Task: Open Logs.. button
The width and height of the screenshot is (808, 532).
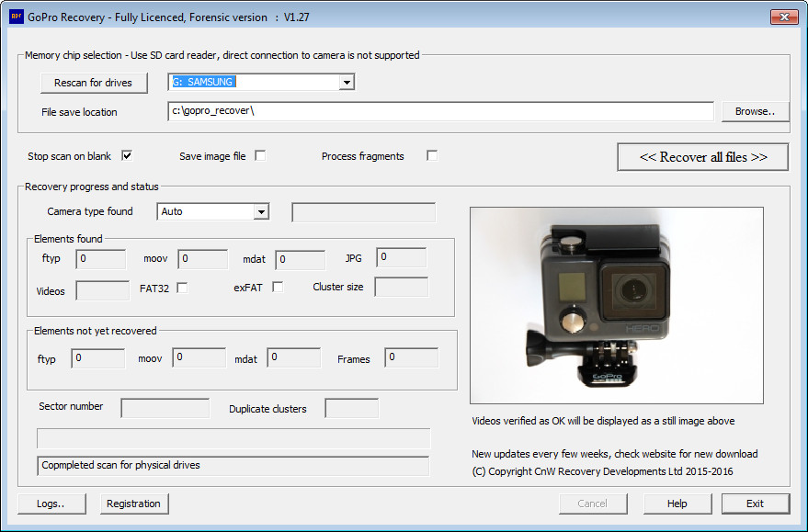Action: [51, 504]
